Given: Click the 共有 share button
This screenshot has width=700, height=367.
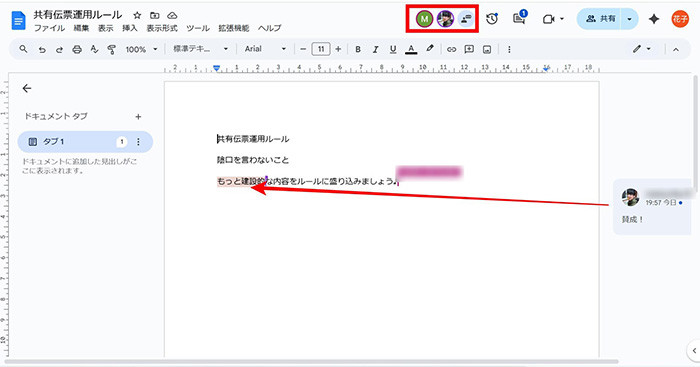Looking at the screenshot, I should point(600,19).
